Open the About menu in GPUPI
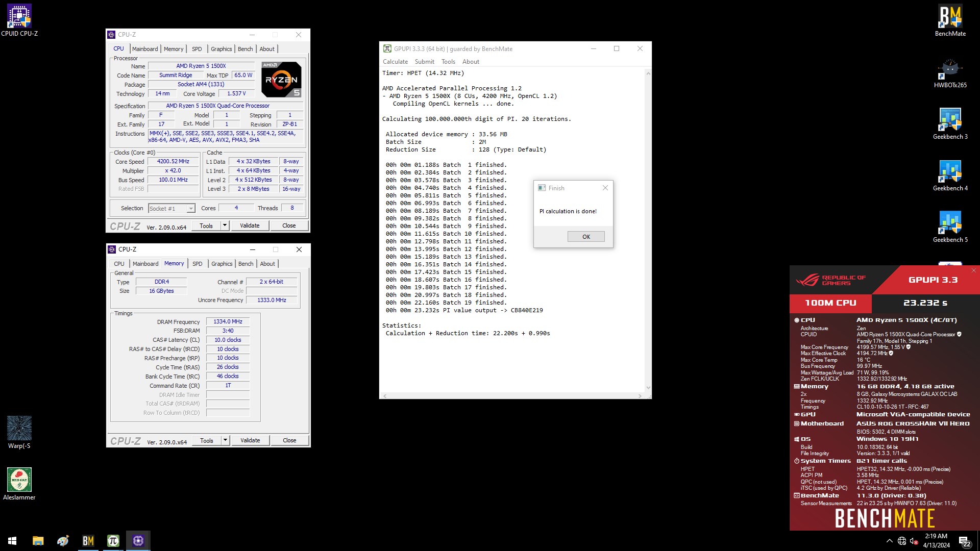 [x=471, y=62]
